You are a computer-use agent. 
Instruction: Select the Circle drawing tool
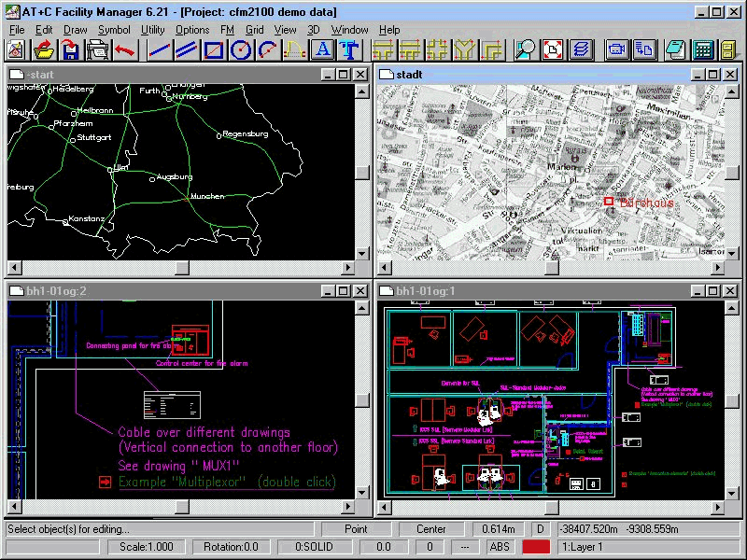(241, 49)
